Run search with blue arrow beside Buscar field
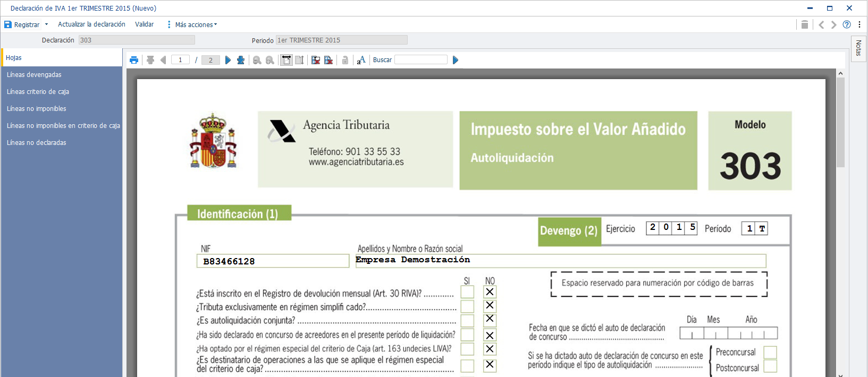Image resolution: width=868 pixels, height=377 pixels. [x=456, y=60]
